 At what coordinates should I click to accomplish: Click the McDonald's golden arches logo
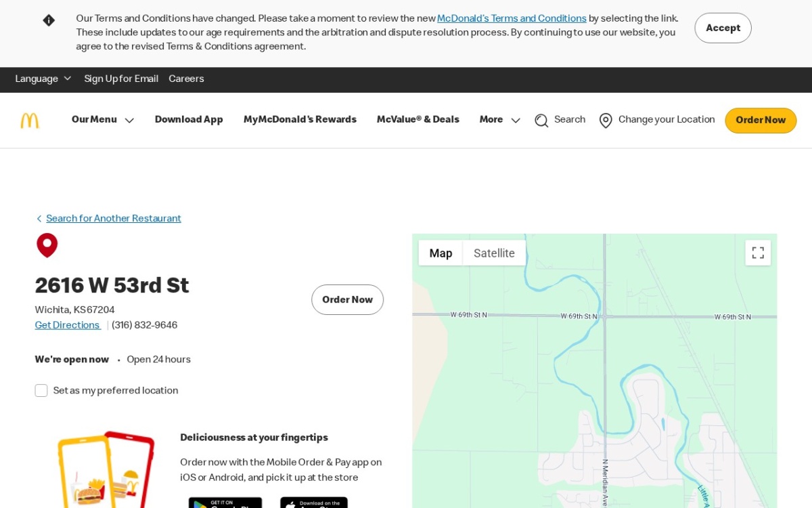click(x=30, y=121)
